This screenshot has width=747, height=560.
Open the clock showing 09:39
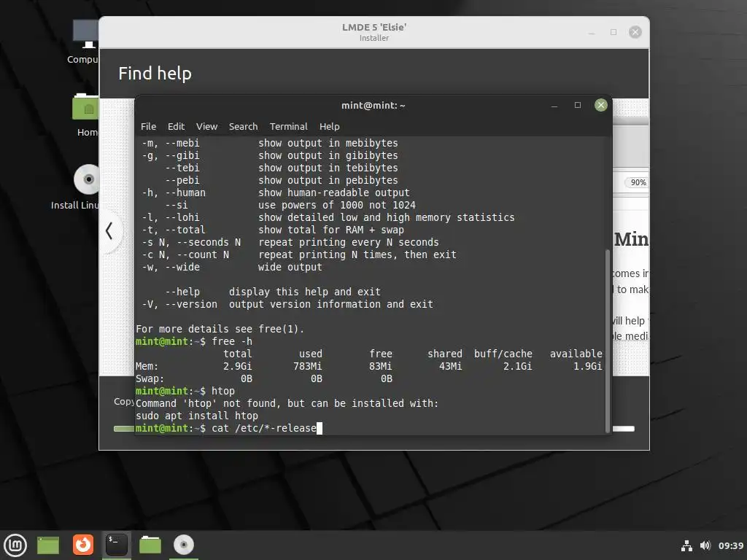click(x=731, y=545)
